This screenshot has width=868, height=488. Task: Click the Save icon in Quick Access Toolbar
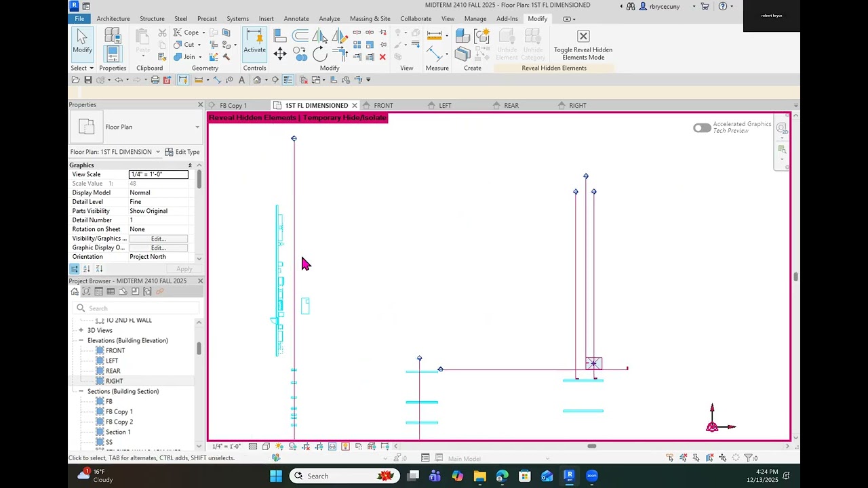pyautogui.click(x=88, y=80)
